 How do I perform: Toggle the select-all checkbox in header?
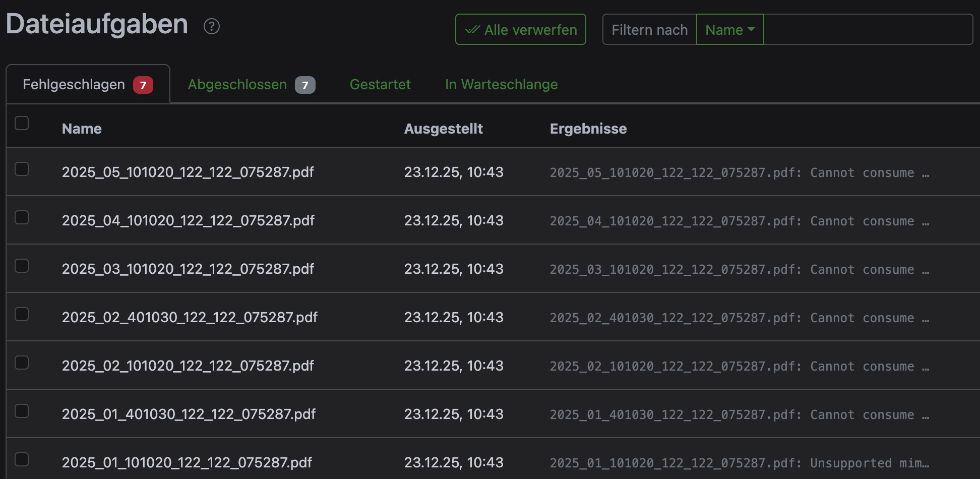tap(22, 123)
